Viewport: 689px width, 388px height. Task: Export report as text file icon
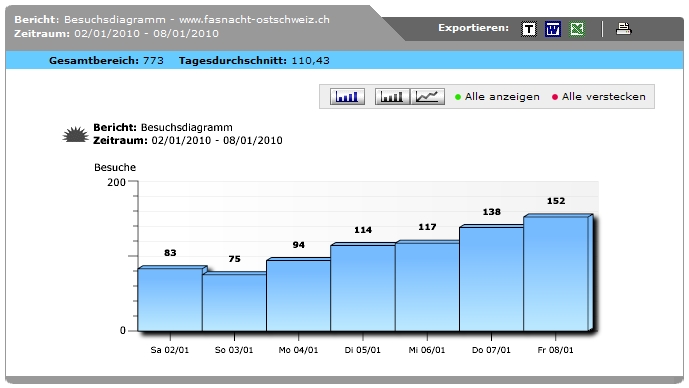pyautogui.click(x=529, y=29)
